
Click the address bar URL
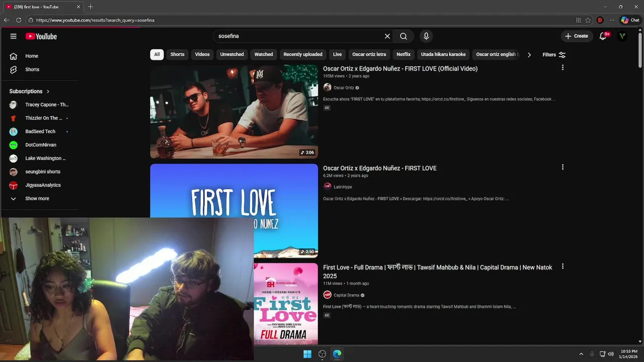[95, 20]
